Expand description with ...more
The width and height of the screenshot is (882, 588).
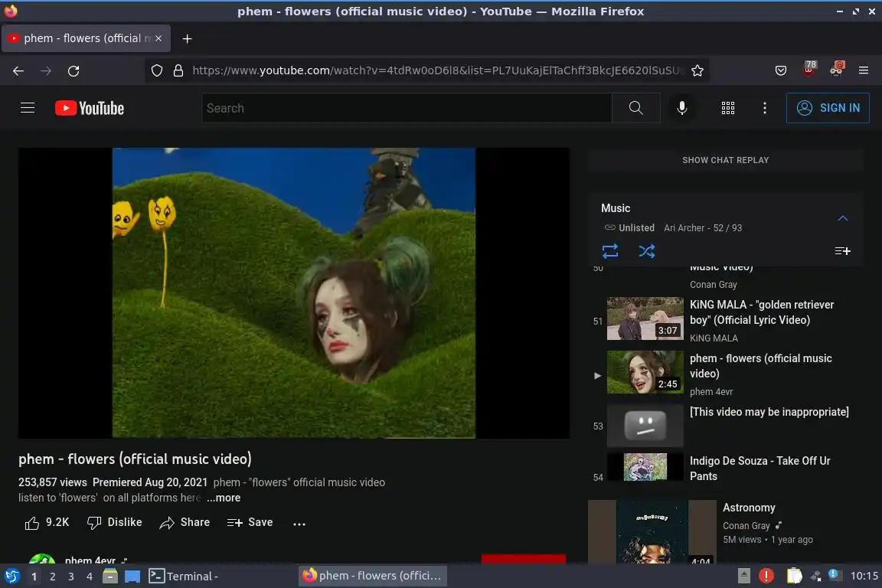pos(224,498)
